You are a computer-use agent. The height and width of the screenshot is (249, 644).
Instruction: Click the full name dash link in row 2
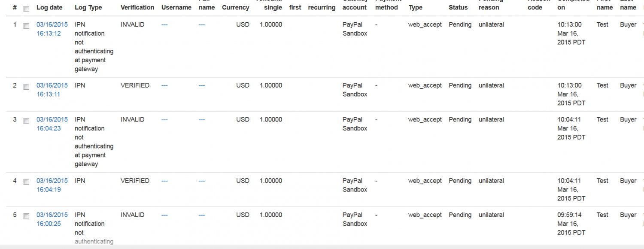pos(202,86)
